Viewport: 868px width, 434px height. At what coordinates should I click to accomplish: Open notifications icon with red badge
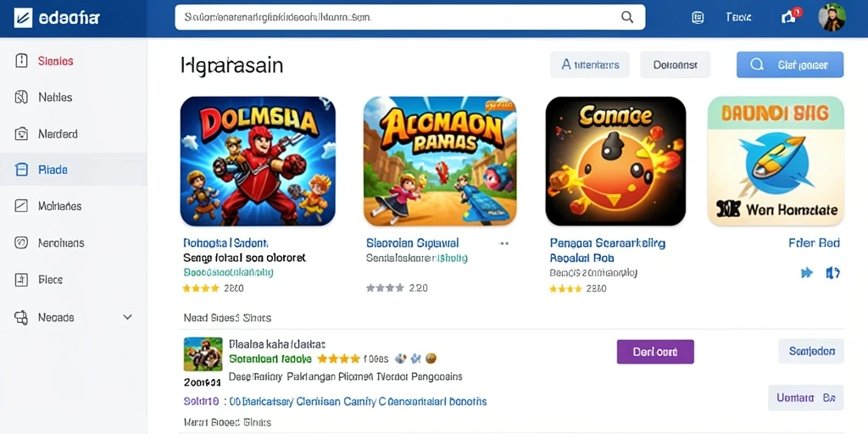(x=791, y=17)
